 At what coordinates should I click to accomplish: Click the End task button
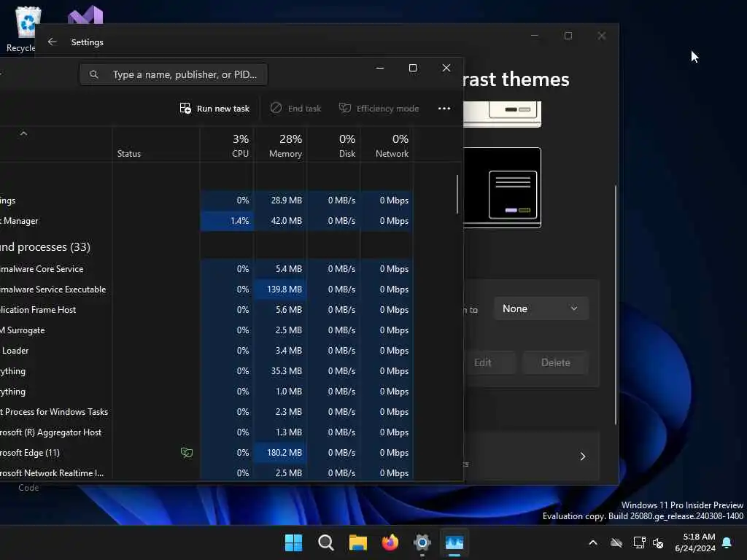[295, 109]
